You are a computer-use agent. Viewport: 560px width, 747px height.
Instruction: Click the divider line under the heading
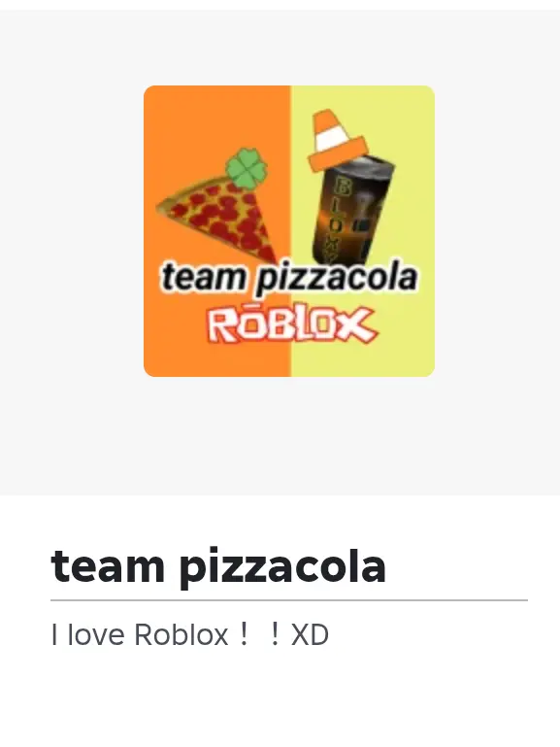(289, 600)
